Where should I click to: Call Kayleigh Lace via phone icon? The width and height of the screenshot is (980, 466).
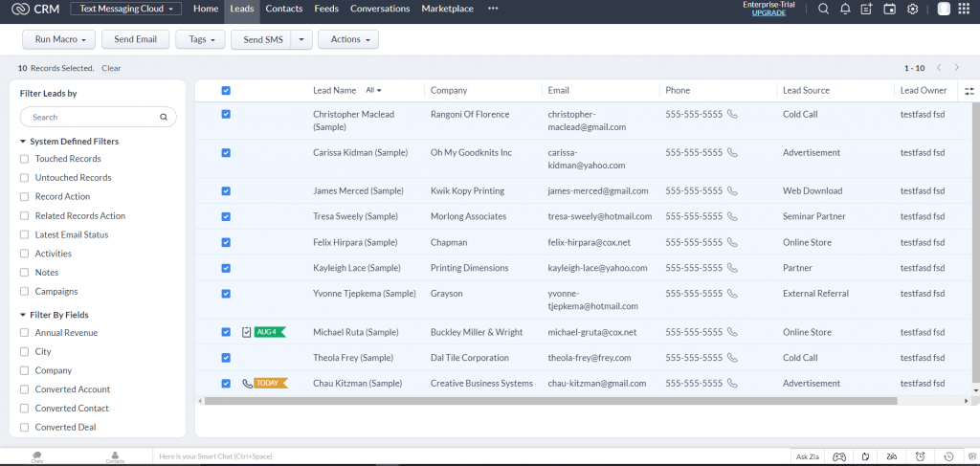tap(732, 267)
